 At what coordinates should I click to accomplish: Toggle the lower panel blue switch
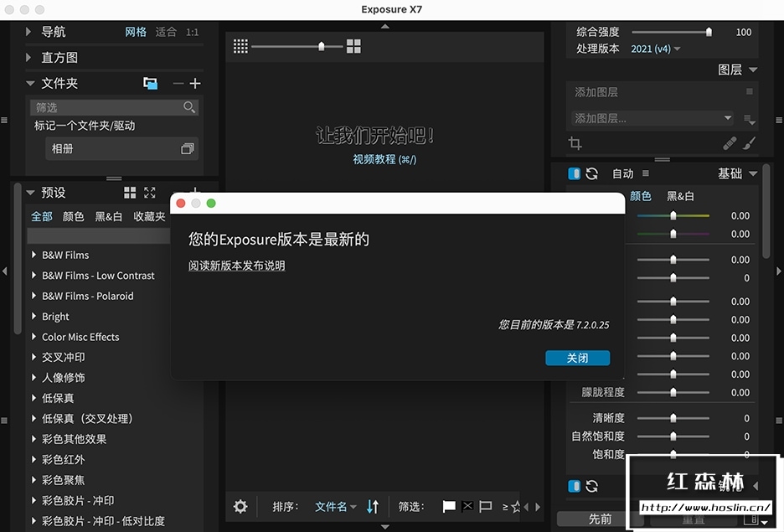point(574,486)
